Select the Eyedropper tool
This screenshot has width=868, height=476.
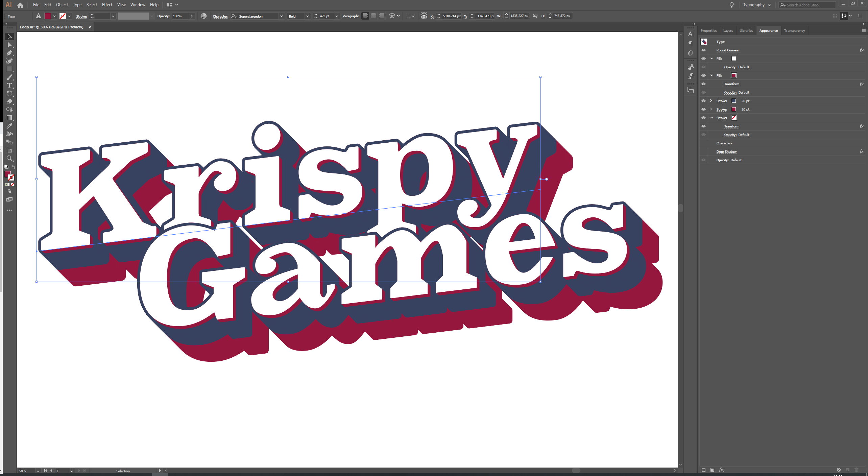pos(9,126)
